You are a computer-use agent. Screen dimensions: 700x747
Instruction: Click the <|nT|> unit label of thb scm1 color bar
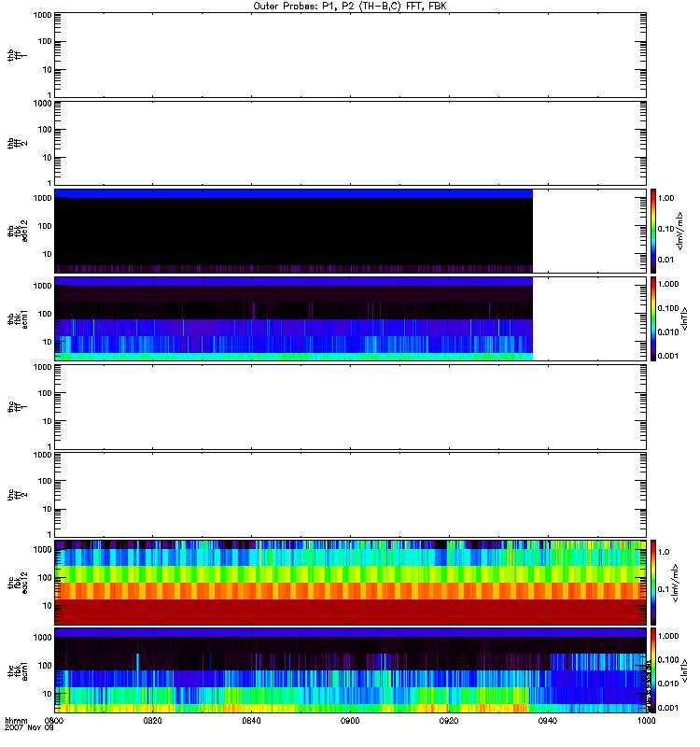(685, 318)
